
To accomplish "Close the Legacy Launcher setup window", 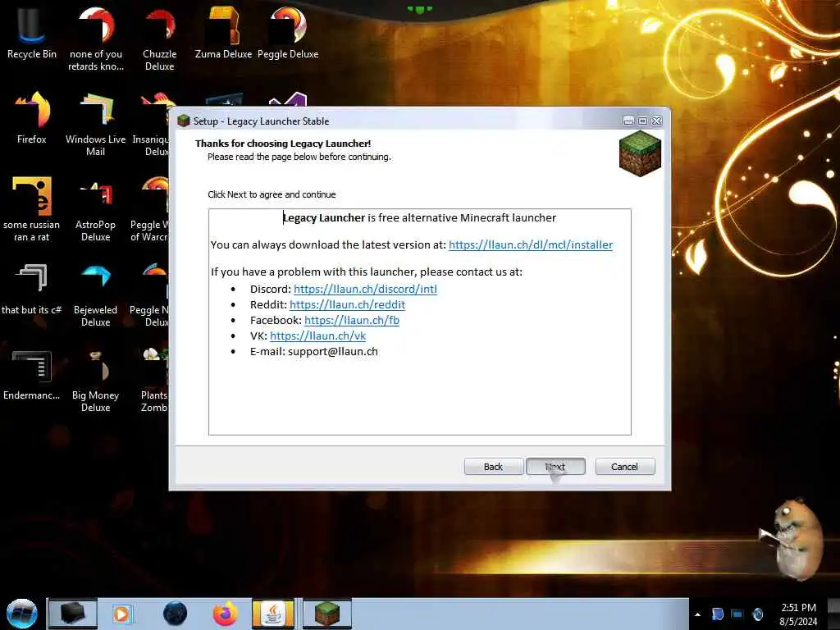I will 657,121.
